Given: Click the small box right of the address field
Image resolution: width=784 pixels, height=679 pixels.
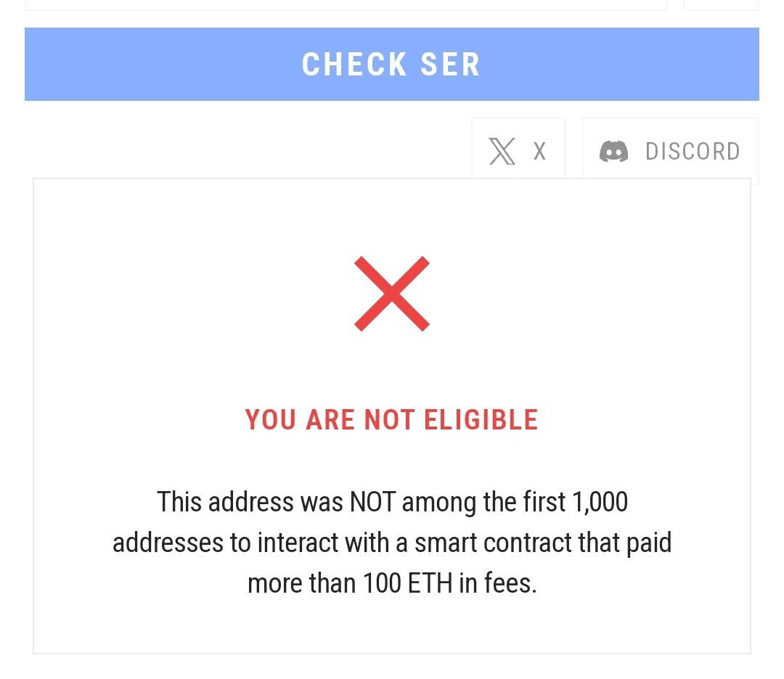Looking at the screenshot, I should click(x=721, y=4).
